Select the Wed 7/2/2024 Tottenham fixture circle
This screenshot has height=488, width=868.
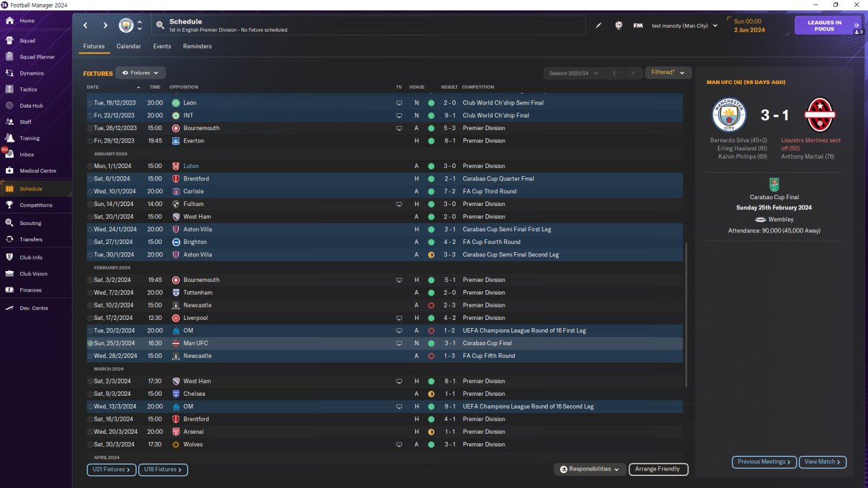(x=90, y=293)
